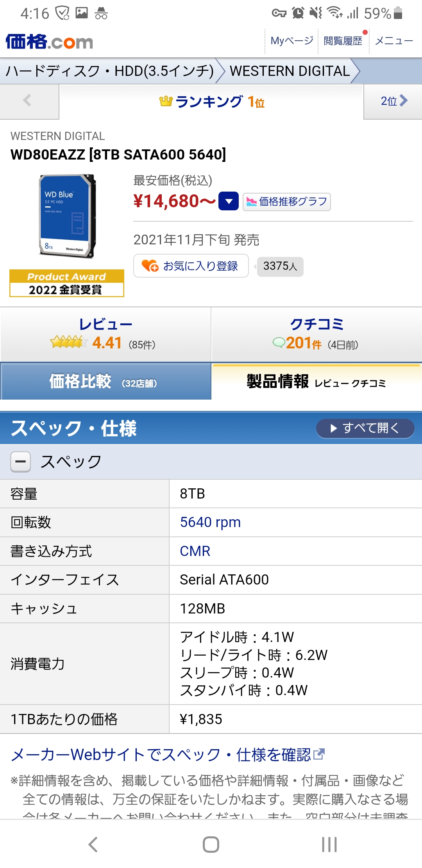
Task: Tap the Android home button
Action: click(x=211, y=845)
